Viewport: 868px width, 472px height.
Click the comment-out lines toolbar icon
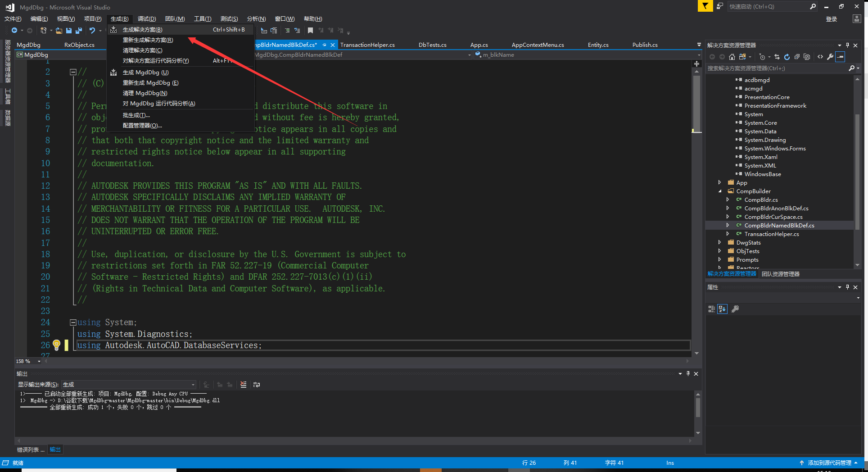coord(287,31)
